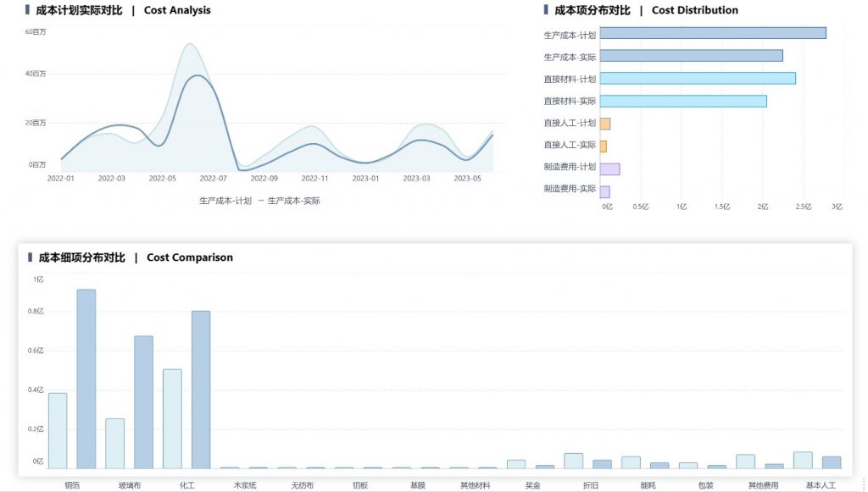This screenshot has width=868, height=492.
Task: Select the light blue 基本人工 bar
Action: [803, 460]
